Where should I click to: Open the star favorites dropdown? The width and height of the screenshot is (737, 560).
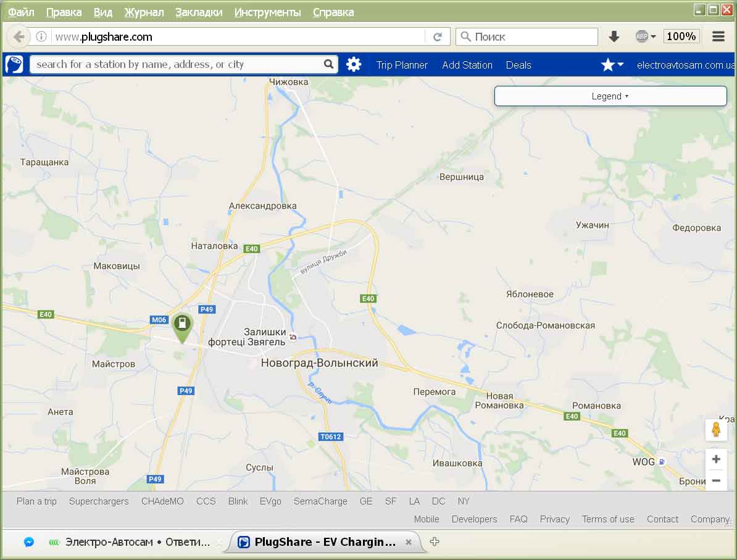pyautogui.click(x=612, y=65)
